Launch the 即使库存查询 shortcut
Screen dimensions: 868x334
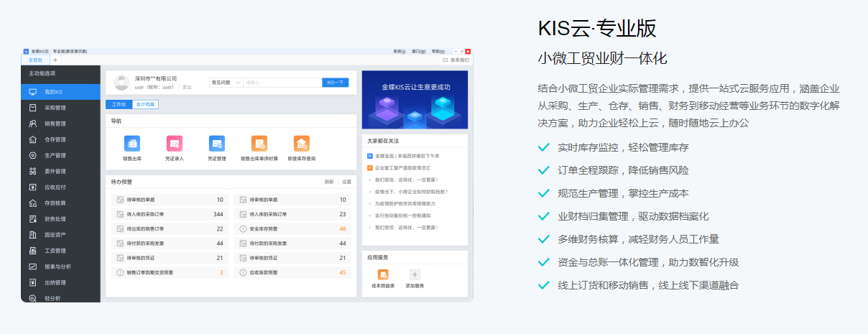pos(302,147)
